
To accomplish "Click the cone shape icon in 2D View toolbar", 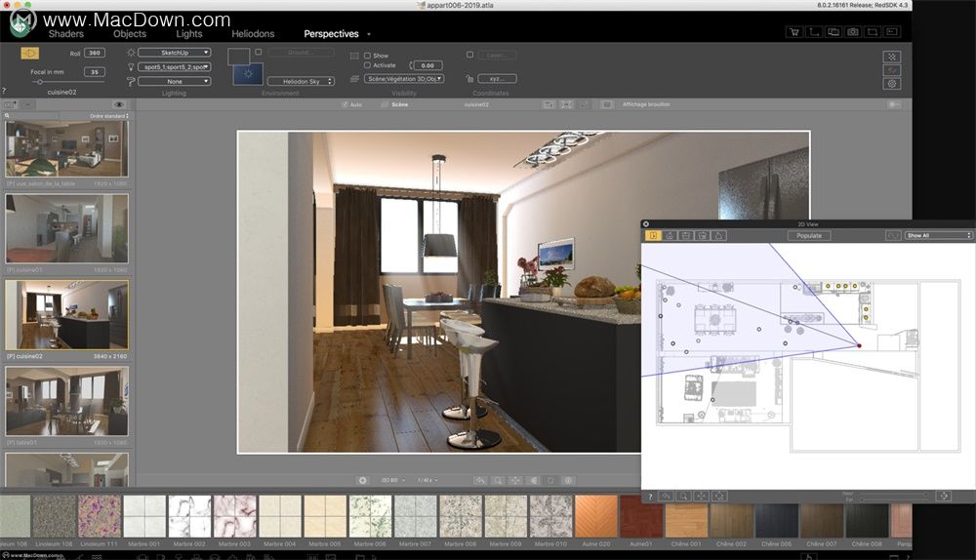I will pyautogui.click(x=718, y=235).
